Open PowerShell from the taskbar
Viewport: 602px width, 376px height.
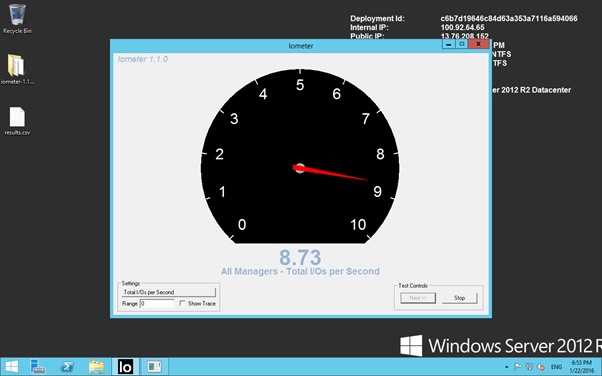click(67, 367)
